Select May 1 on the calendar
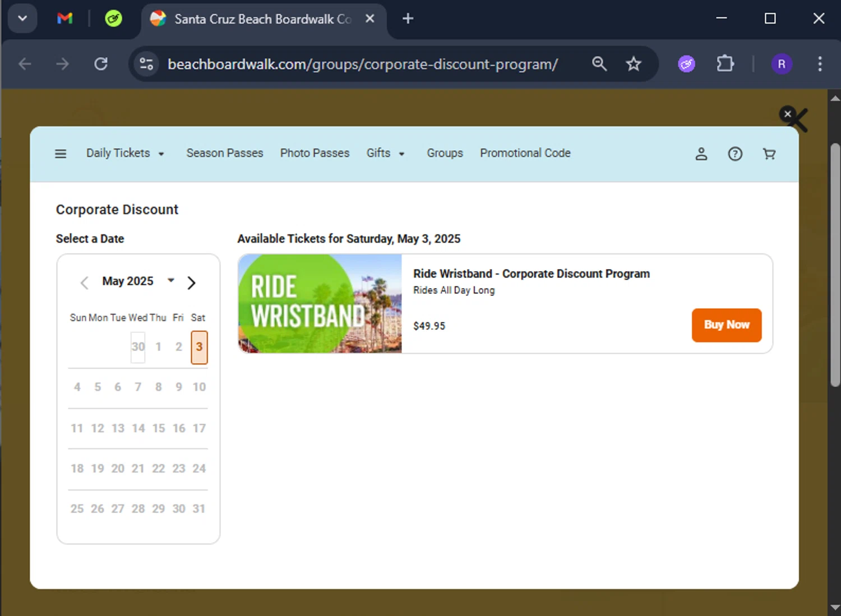The width and height of the screenshot is (841, 616). pos(159,347)
